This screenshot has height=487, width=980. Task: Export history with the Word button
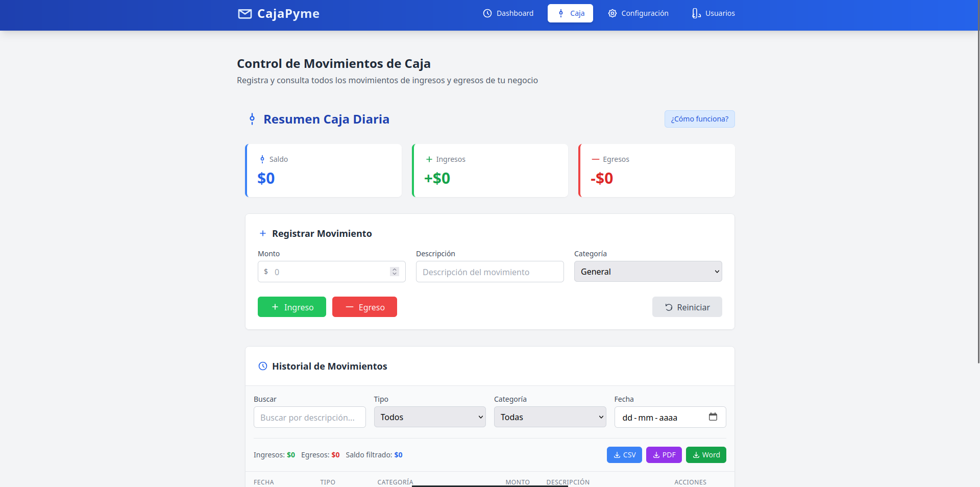point(706,455)
